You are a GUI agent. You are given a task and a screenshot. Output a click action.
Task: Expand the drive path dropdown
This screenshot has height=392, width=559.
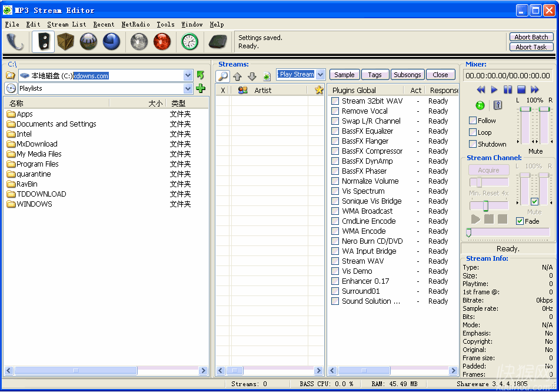tap(188, 75)
